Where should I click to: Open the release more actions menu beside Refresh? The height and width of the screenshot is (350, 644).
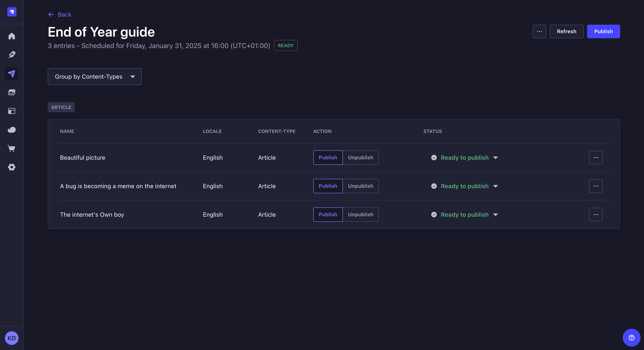click(x=539, y=31)
